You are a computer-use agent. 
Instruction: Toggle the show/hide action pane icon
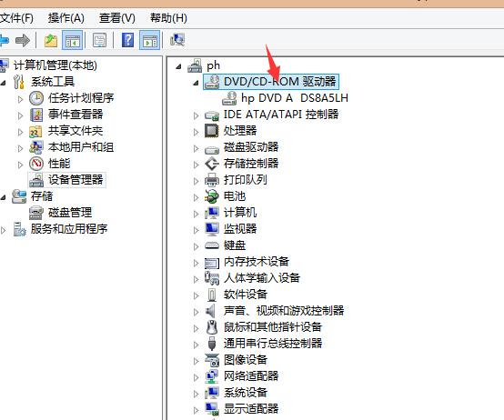pyautogui.click(x=150, y=41)
